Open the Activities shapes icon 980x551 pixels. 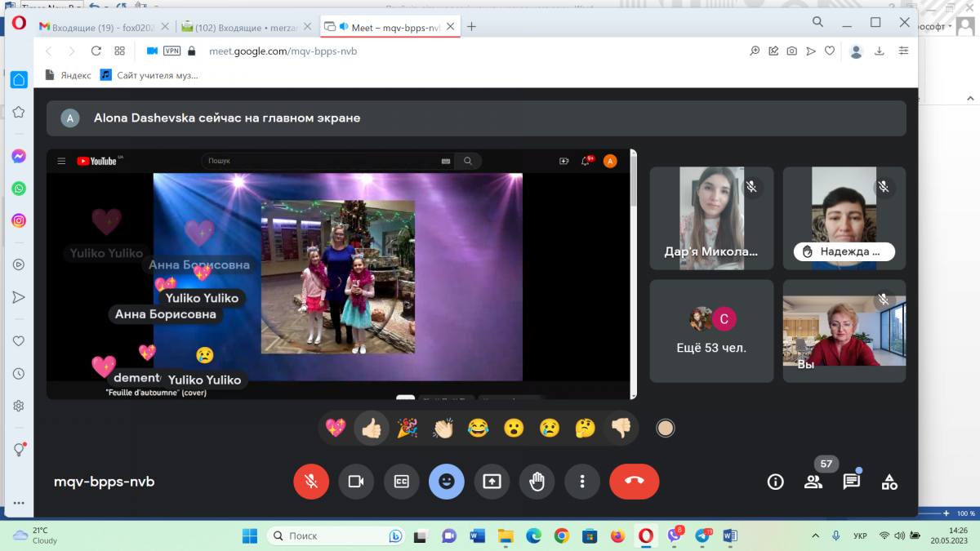889,482
